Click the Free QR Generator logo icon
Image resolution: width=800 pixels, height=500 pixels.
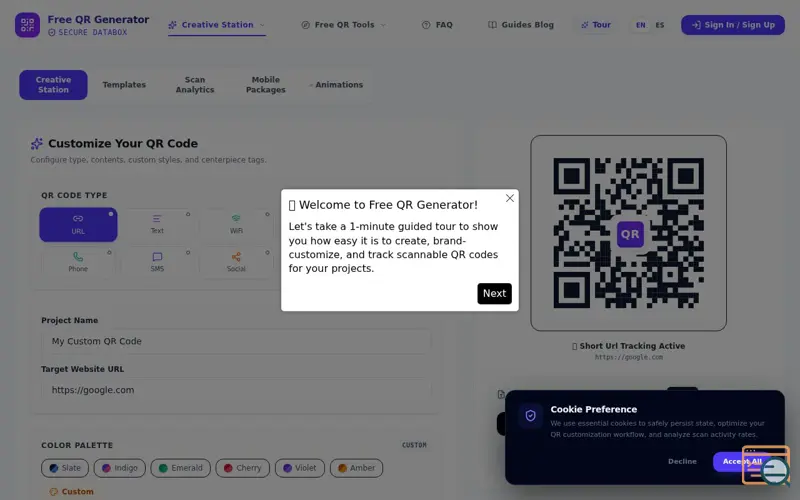[x=28, y=25]
